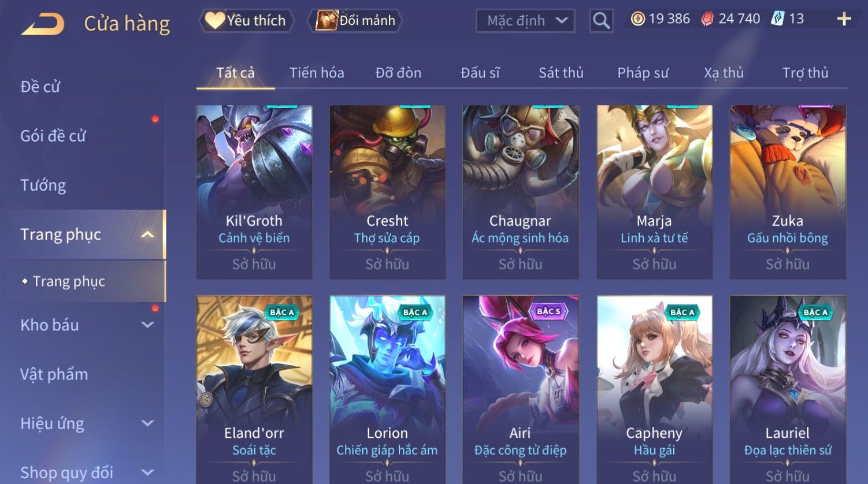Viewport: 868px width, 484px height.
Task: Open Đổi mảnh shard exchange
Action: click(x=356, y=21)
